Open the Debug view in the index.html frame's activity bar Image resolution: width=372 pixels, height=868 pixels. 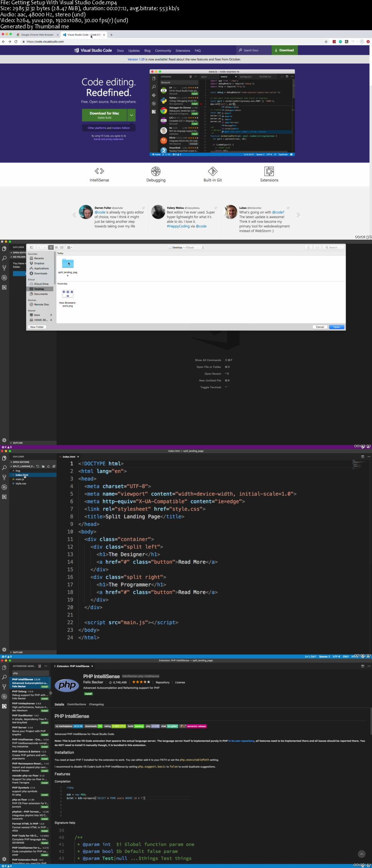coord(4,487)
